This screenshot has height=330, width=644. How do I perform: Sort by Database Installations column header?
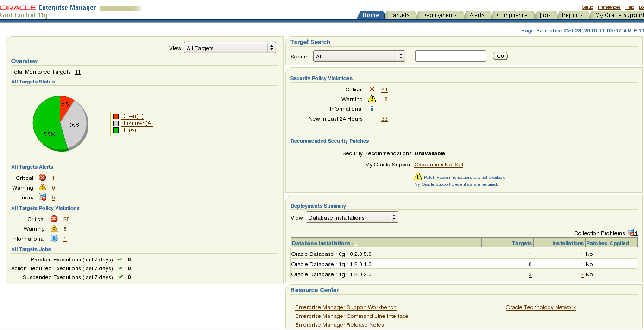(x=321, y=243)
